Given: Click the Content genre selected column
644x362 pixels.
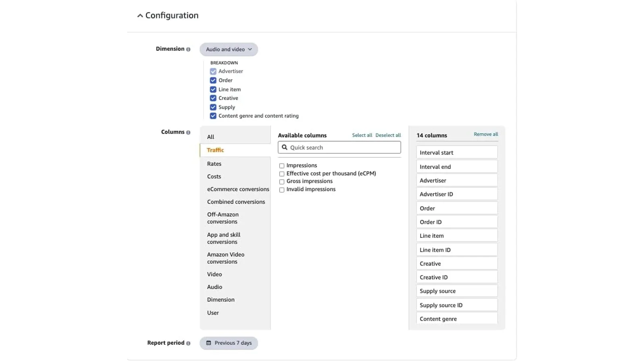Looking at the screenshot, I should (x=457, y=319).
